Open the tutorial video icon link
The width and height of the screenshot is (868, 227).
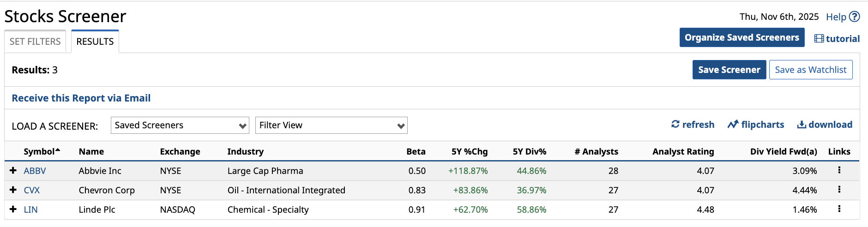click(x=819, y=39)
